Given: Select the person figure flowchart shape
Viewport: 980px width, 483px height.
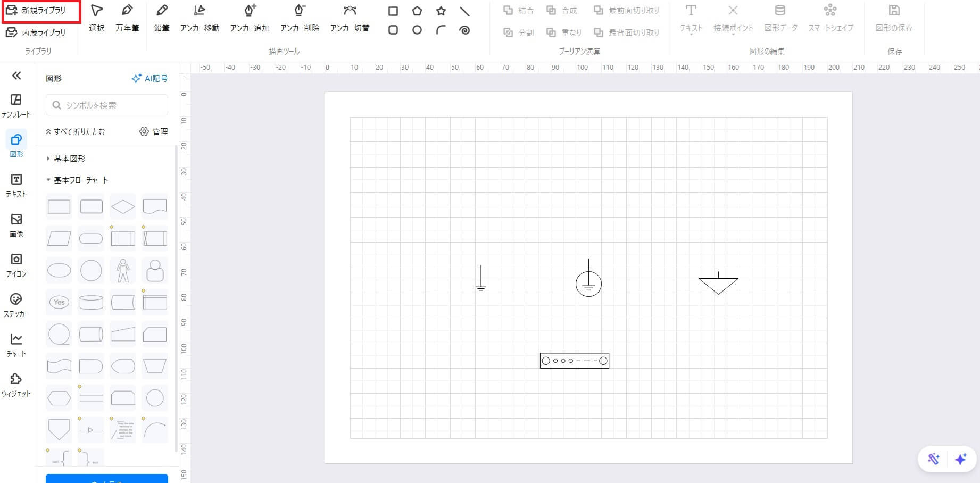Looking at the screenshot, I should [x=123, y=270].
